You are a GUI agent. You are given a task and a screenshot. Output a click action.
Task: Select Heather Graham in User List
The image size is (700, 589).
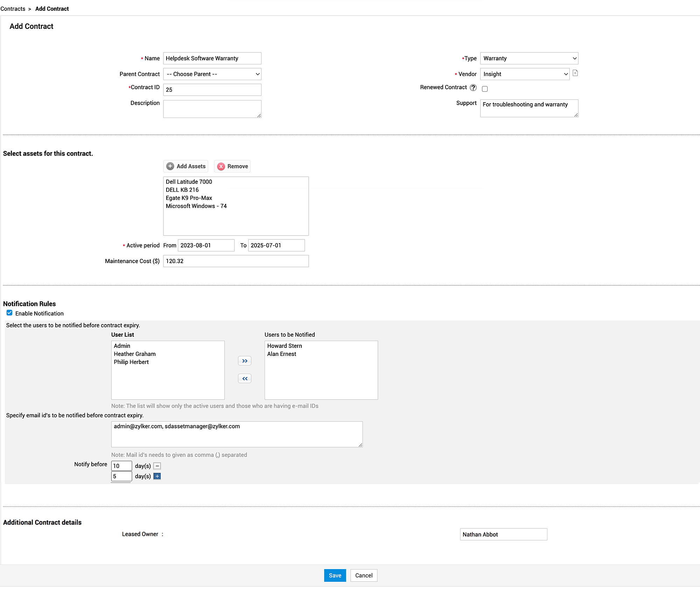pyautogui.click(x=135, y=354)
